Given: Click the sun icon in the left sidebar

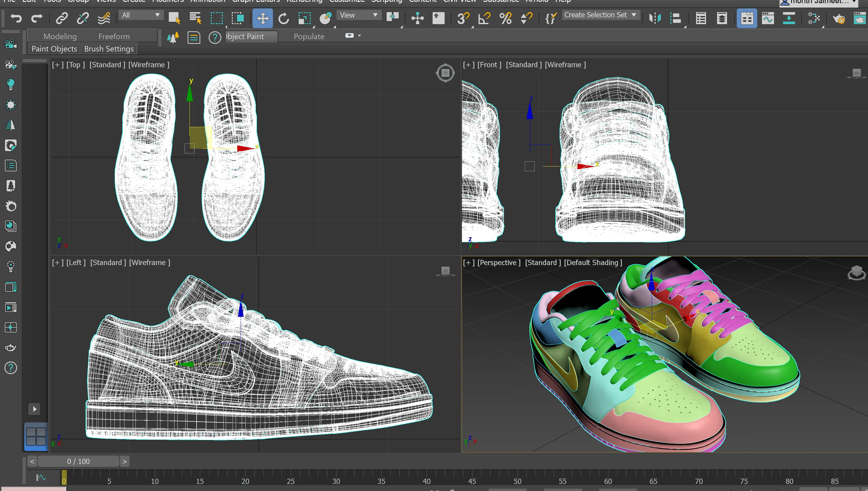Looking at the screenshot, I should click(x=11, y=105).
